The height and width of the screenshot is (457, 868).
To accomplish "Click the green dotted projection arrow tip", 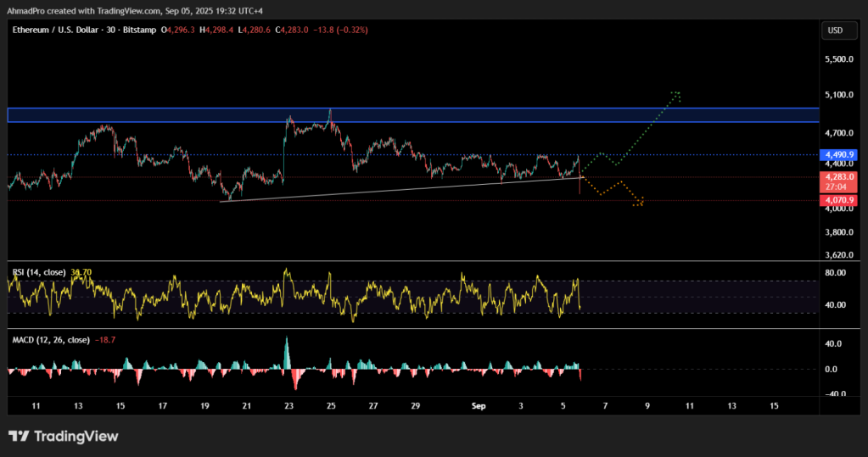I will tap(676, 93).
